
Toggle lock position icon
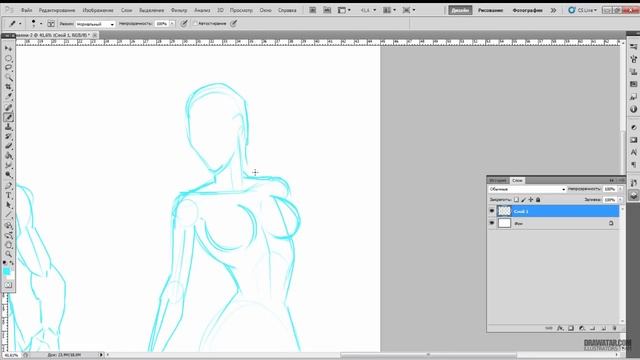(531, 200)
